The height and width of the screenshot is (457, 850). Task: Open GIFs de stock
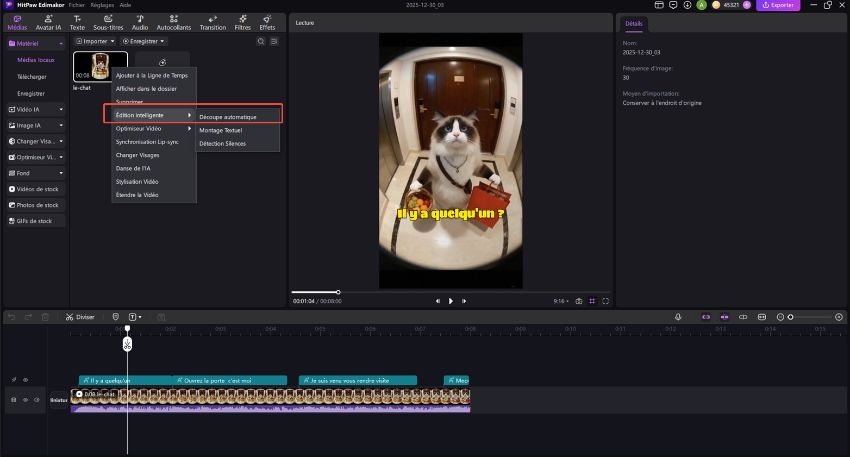point(36,221)
